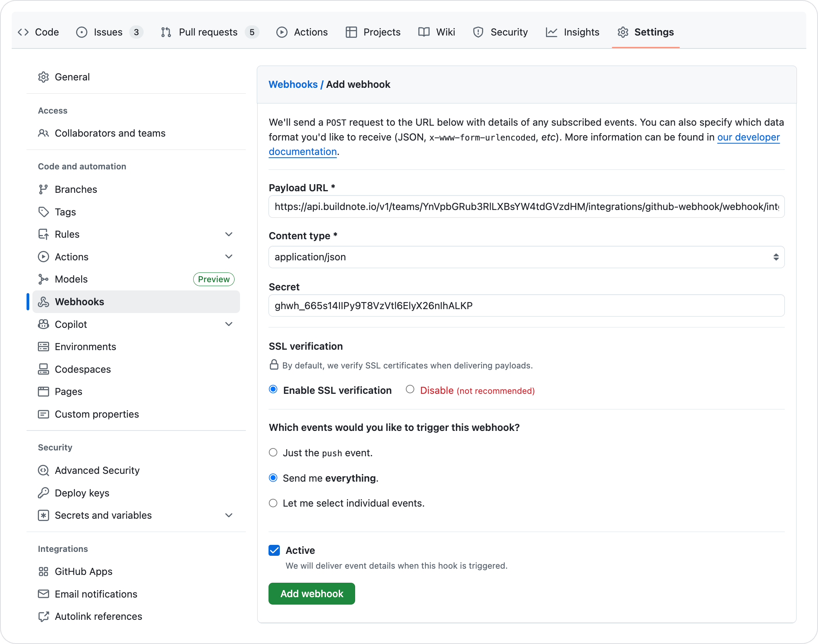Open the Content type dropdown
This screenshot has height=644, width=818.
[526, 257]
